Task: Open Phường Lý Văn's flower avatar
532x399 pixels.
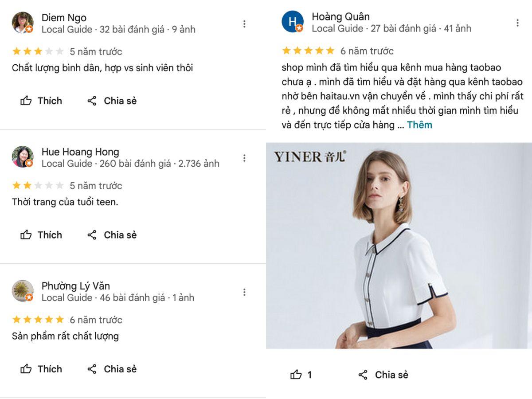Action: pyautogui.click(x=23, y=291)
